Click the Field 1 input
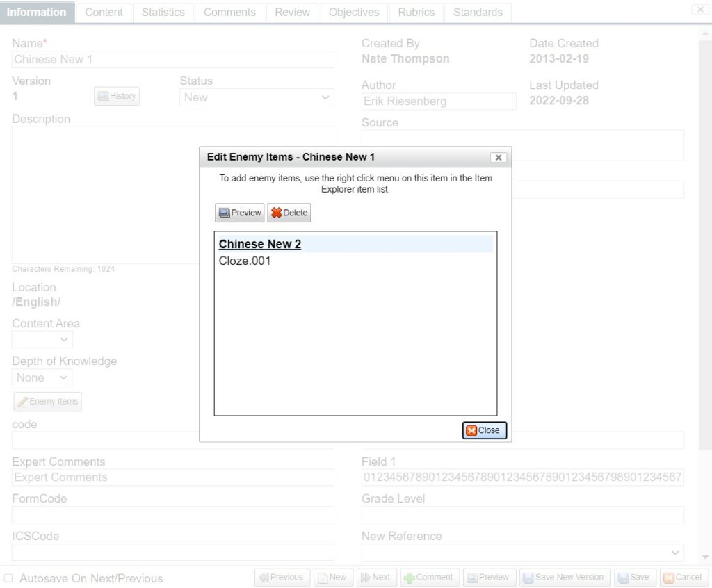Screen dimensions: 712x588 click(x=523, y=477)
